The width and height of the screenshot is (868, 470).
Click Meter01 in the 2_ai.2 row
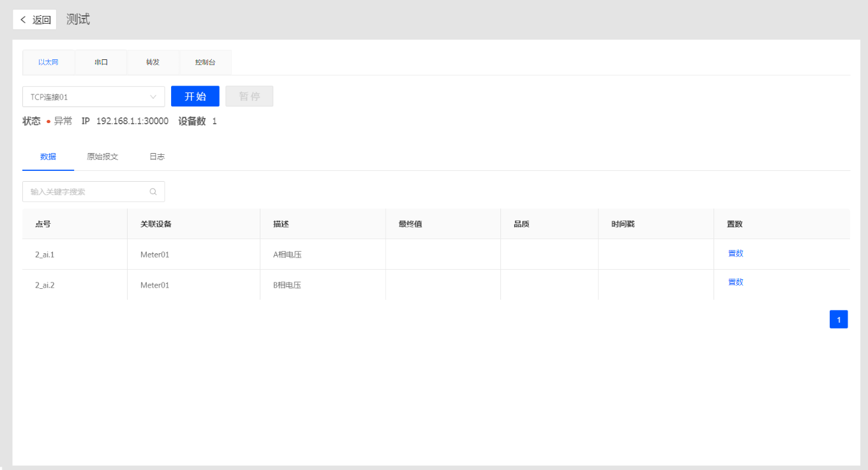click(x=155, y=285)
